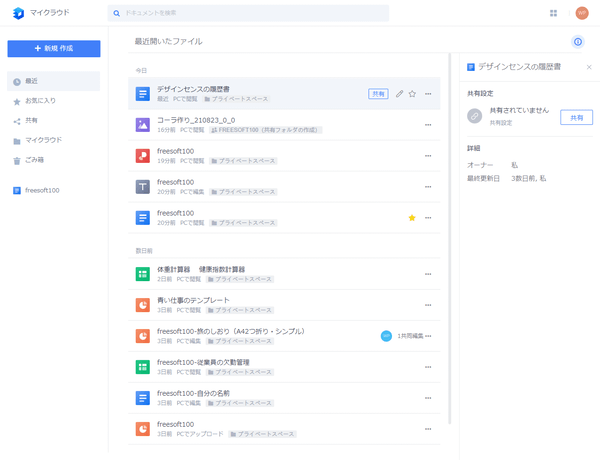600x460 pixels.
Task: Toggle the file info panel icon
Action: [x=577, y=42]
